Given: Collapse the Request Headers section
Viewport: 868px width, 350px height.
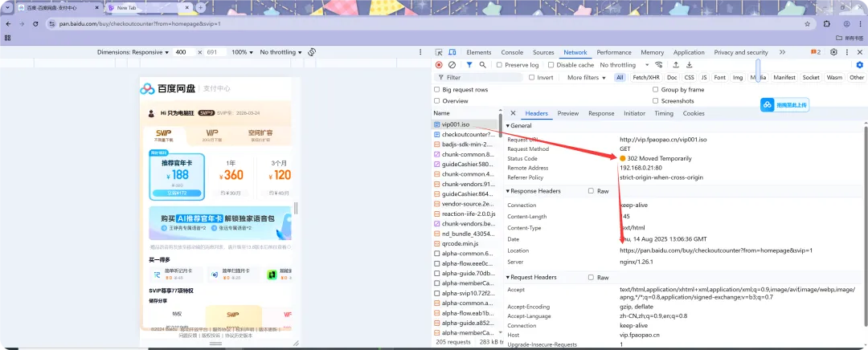Looking at the screenshot, I should [508, 277].
